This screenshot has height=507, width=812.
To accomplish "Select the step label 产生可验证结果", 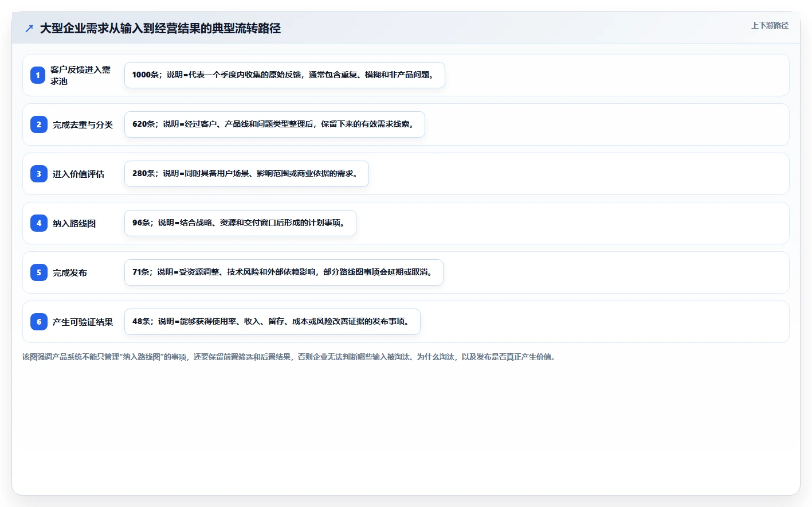I will pos(83,322).
